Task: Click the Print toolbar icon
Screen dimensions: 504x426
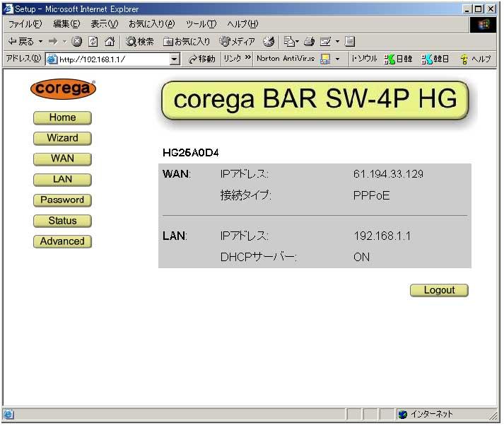Action: click(309, 42)
